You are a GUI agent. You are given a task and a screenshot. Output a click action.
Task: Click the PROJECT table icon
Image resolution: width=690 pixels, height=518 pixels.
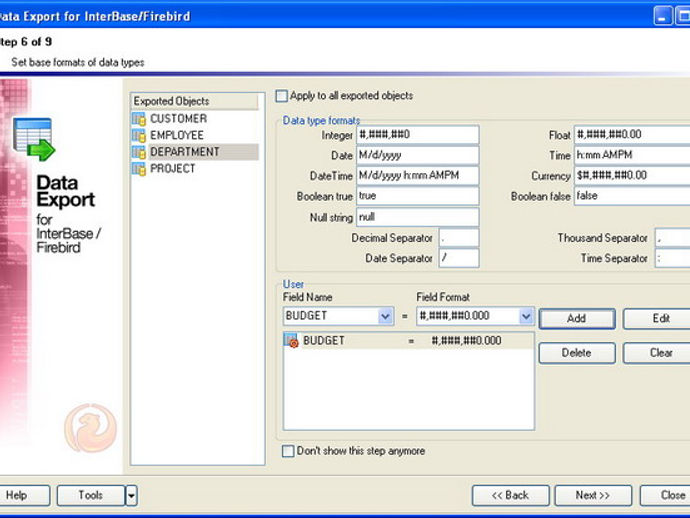[139, 169]
